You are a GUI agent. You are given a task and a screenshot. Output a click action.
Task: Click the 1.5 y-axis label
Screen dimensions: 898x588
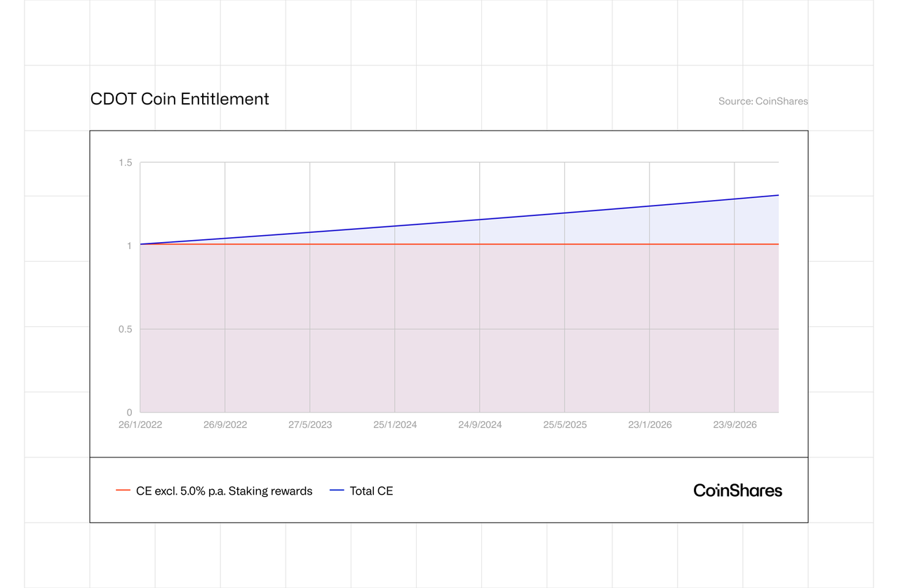[126, 163]
